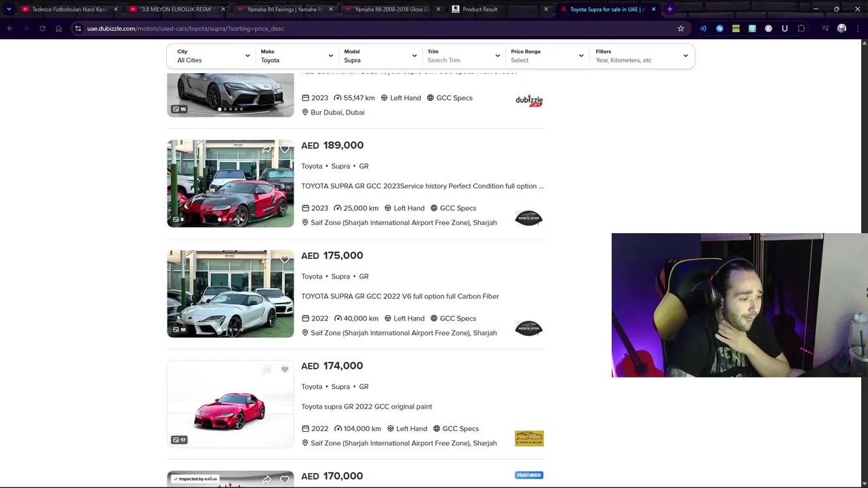Expand the Filters dropdown
This screenshot has width=868, height=488.
pos(642,56)
